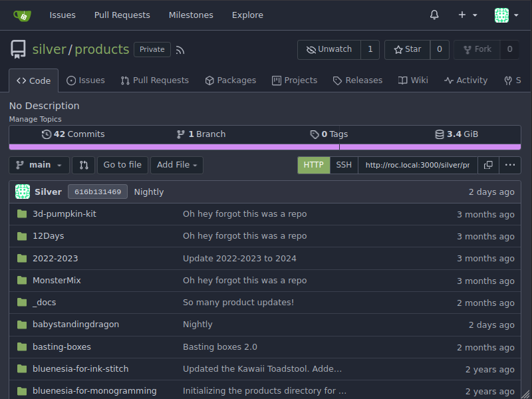View the 0 Tags page
532x399 pixels.
[329, 134]
